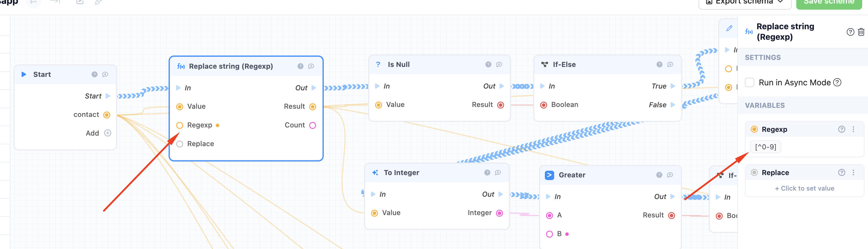868x249 pixels.
Task: Click the Save scheme button
Action: 829,3
